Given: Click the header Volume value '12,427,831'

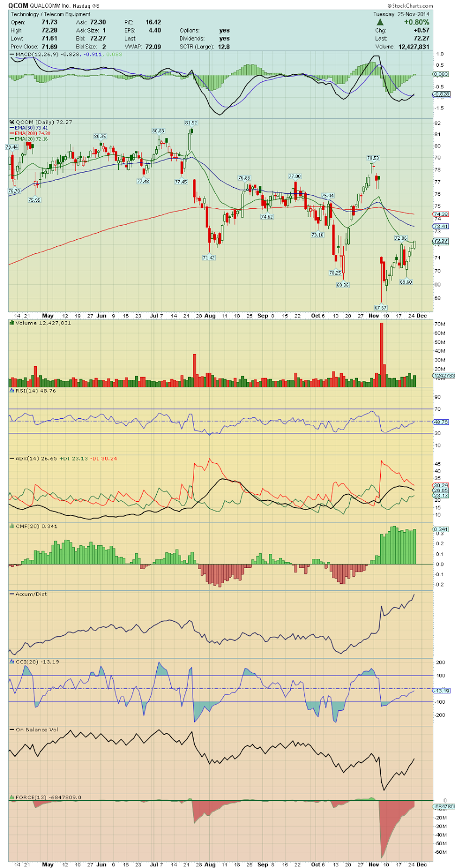Looking at the screenshot, I should [x=413, y=47].
